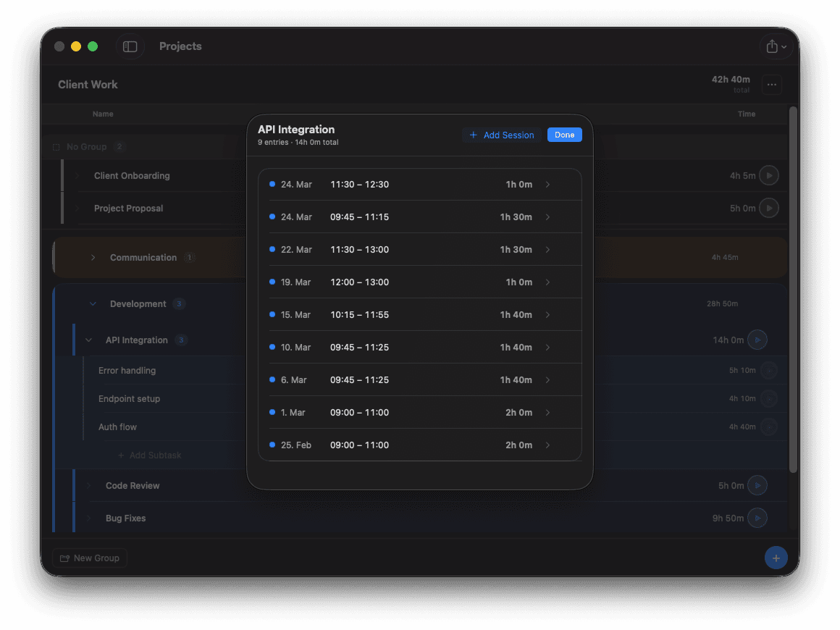Open the 19. Mar session entry details

pyautogui.click(x=420, y=282)
